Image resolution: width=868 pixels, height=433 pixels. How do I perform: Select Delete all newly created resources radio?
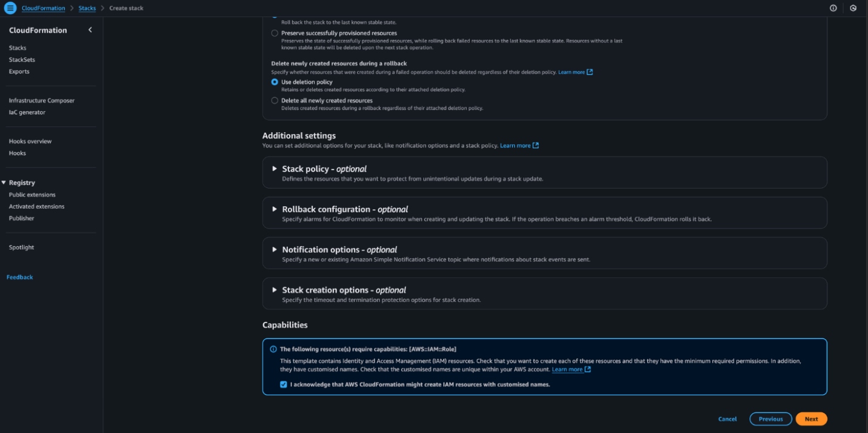point(275,101)
